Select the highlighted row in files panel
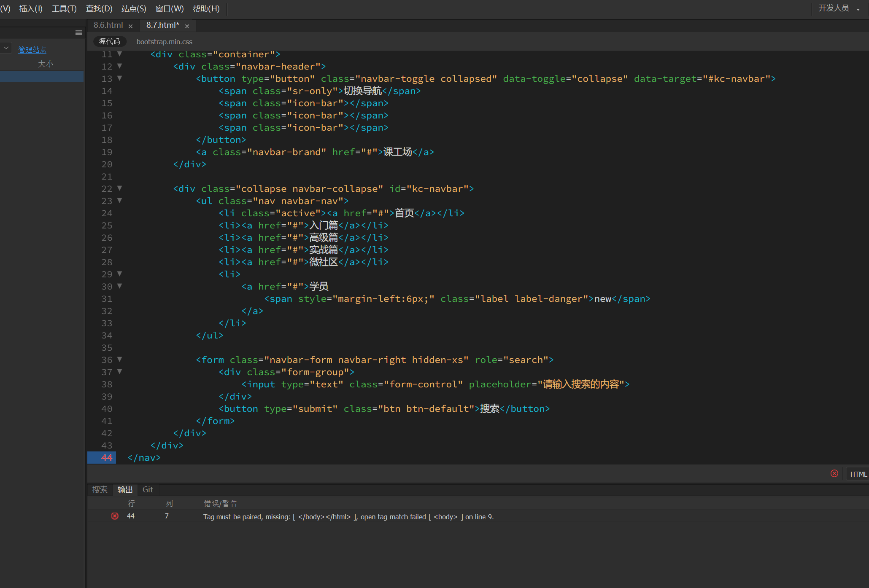Screen dimensions: 869x588 tap(42, 76)
